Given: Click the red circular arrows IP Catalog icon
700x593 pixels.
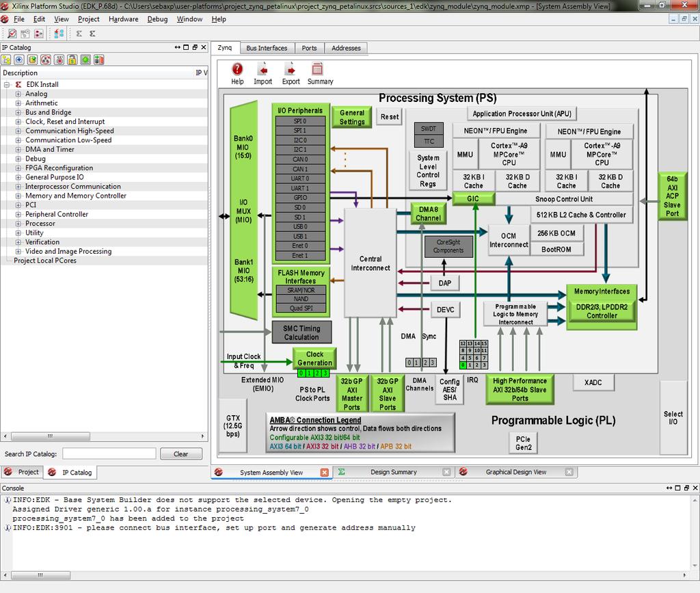Looking at the screenshot, I should [46, 60].
